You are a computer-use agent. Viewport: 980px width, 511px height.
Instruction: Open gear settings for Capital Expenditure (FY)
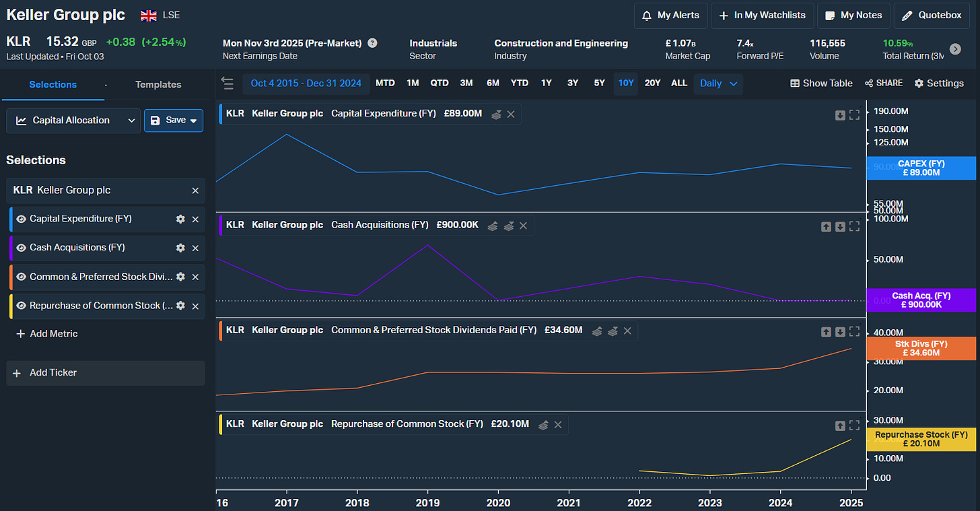click(x=180, y=219)
